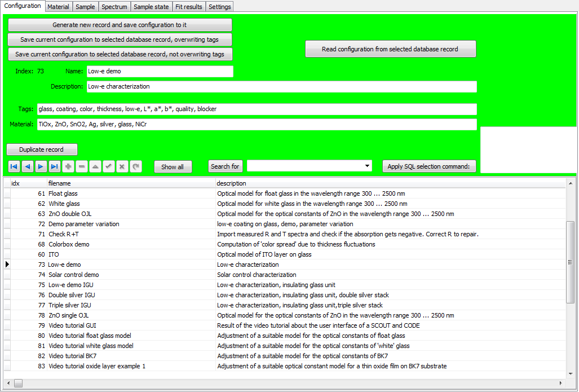Jump to first database record
579x392 pixels.
[14, 166]
